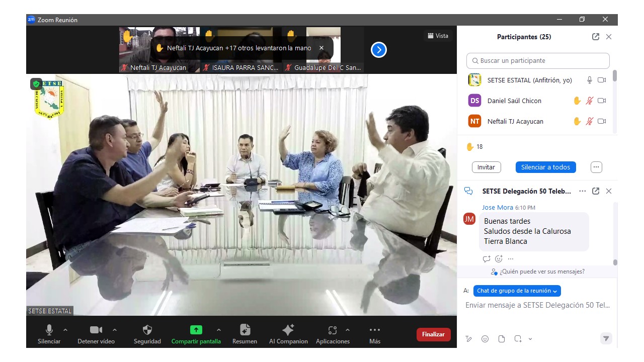Viewport: 644px width, 362px height.
Task: Click the emoji picker in chat
Action: [x=485, y=339]
